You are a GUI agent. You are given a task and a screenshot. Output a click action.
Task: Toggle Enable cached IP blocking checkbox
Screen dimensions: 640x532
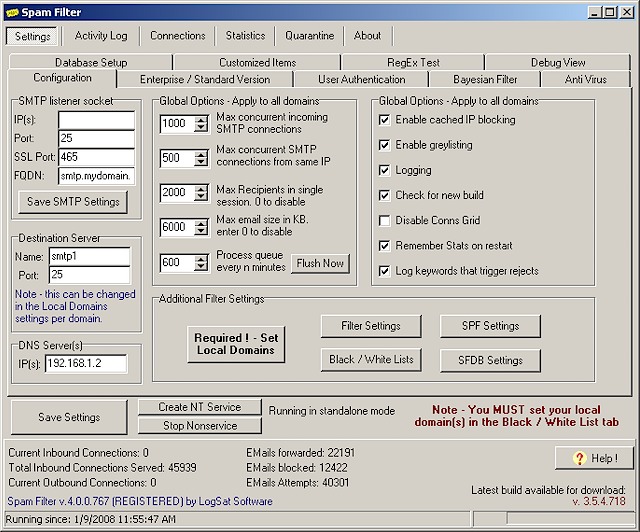pyautogui.click(x=384, y=120)
